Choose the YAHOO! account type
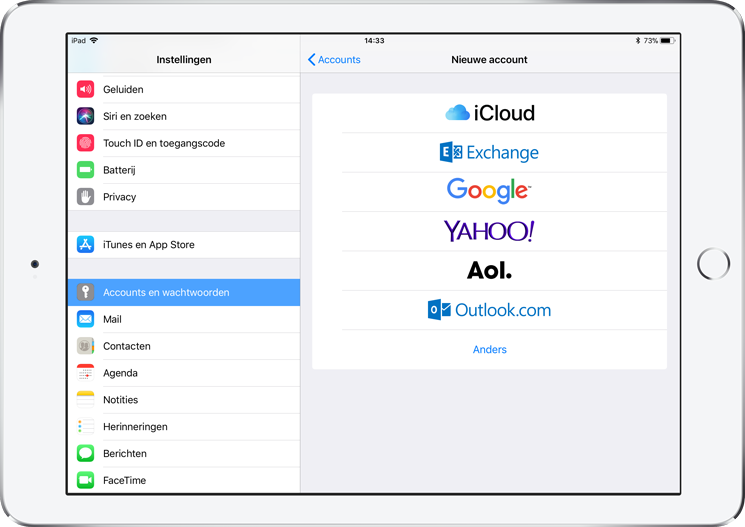 coord(489,231)
